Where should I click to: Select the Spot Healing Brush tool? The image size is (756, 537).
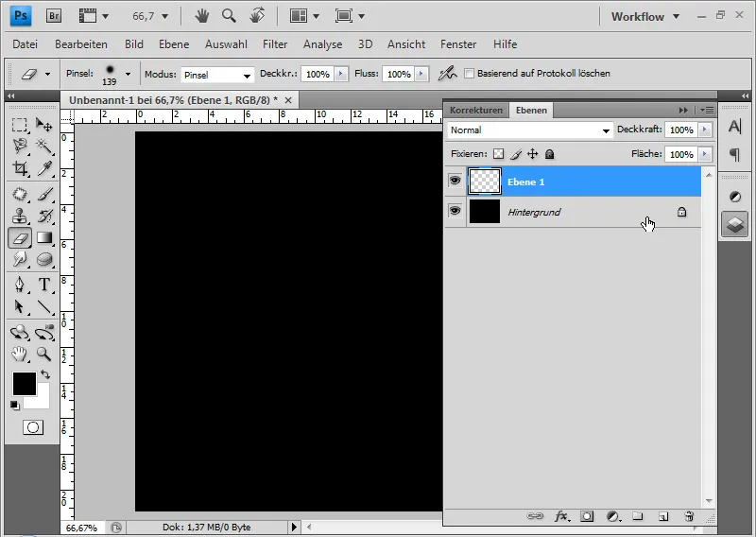click(x=19, y=194)
